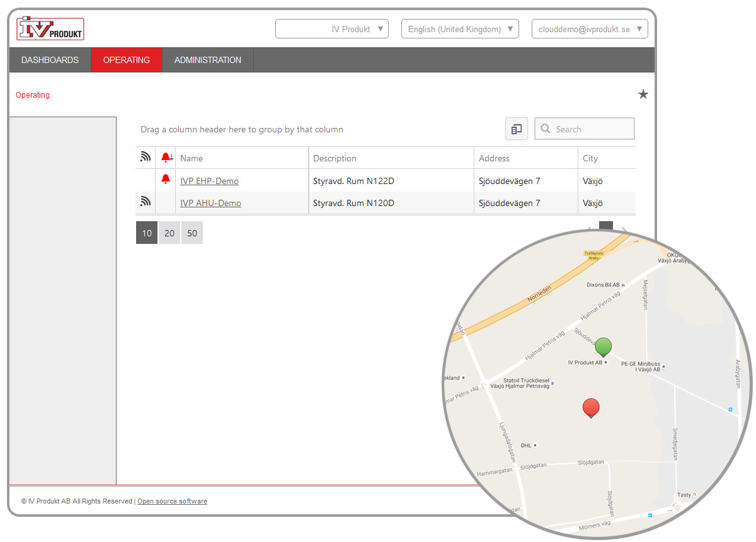This screenshot has height=542, width=756.
Task: Click the 'Trafikplats Araby' sign on map
Action: (595, 255)
